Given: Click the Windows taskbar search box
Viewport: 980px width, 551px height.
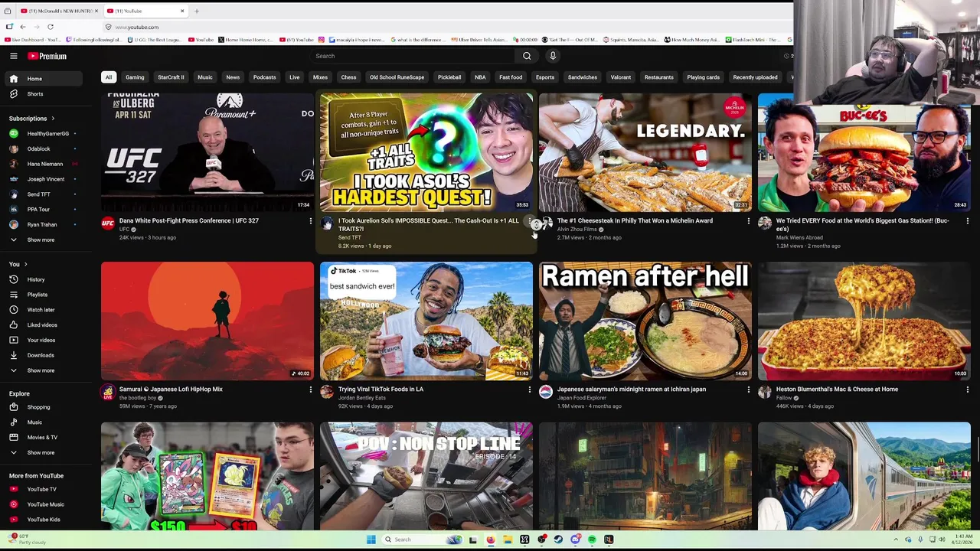Looking at the screenshot, I should (x=423, y=540).
